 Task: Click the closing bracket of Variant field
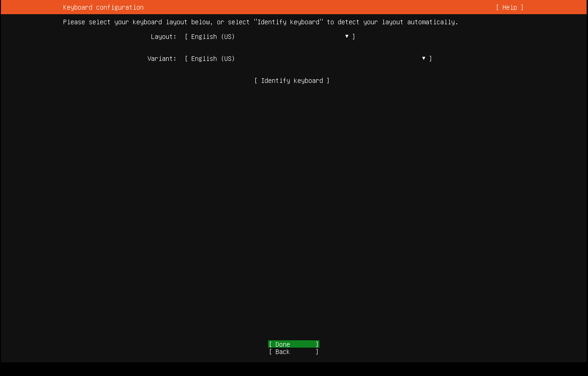coord(431,59)
